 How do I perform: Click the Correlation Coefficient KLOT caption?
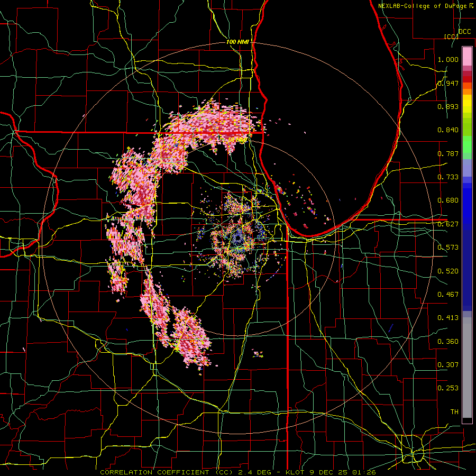click(x=237, y=472)
